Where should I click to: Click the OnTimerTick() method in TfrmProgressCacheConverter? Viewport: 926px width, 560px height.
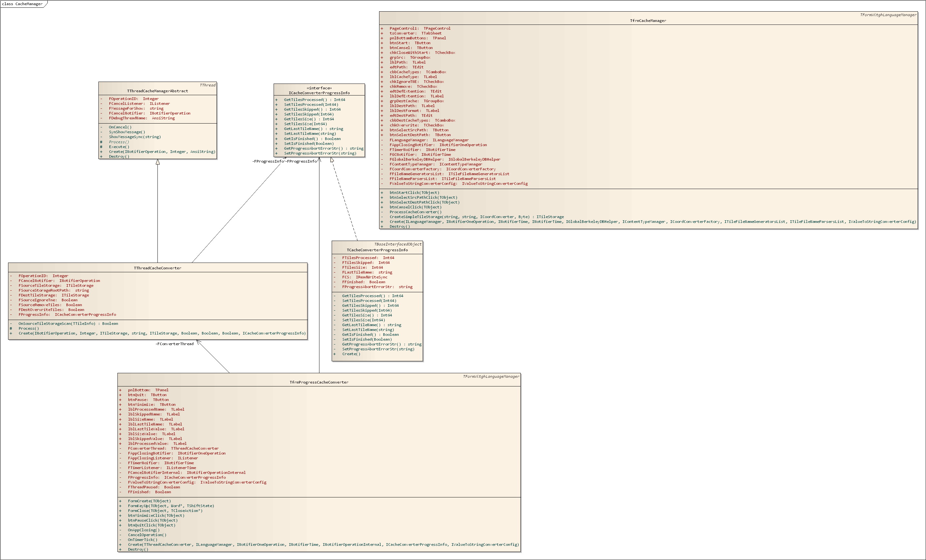[142, 540]
